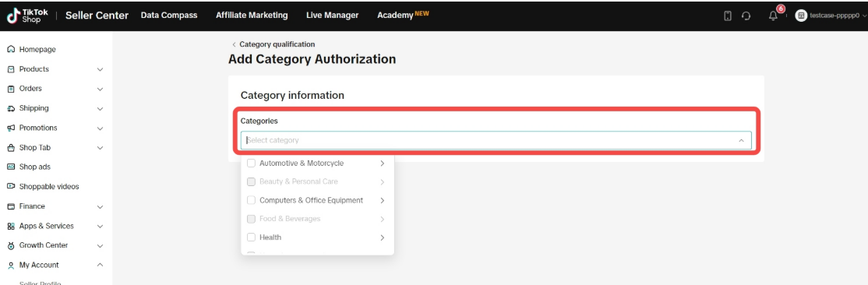Image resolution: width=868 pixels, height=285 pixels.
Task: Check the Automotive & Motorcycle checkbox
Action: pos(251,164)
